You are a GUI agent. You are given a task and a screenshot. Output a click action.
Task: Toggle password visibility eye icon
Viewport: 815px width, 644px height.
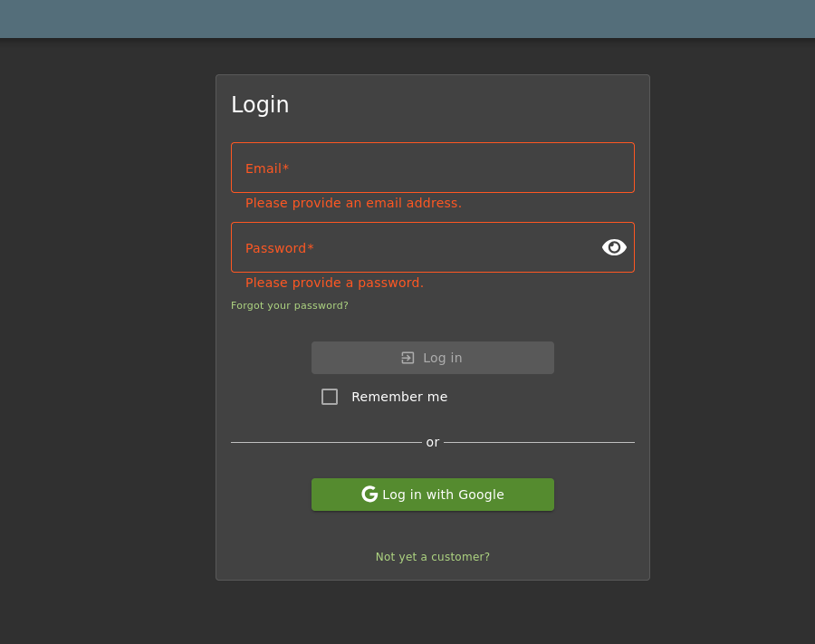tap(614, 247)
